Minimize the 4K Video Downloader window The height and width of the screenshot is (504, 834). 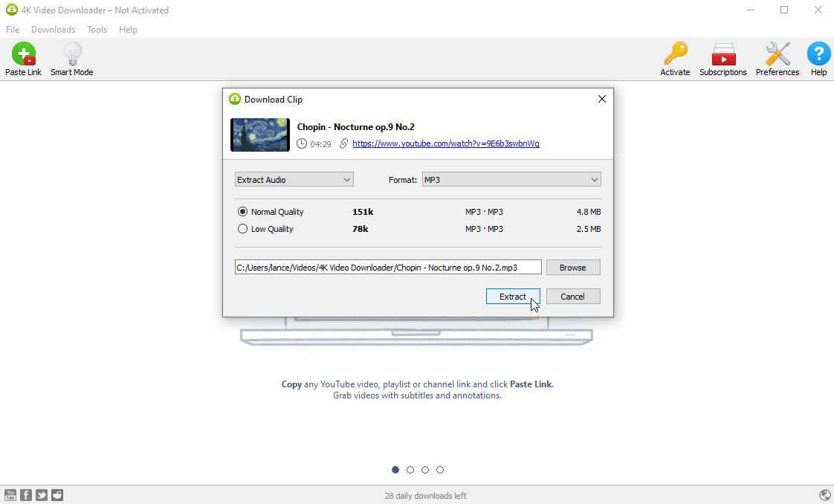tap(751, 10)
